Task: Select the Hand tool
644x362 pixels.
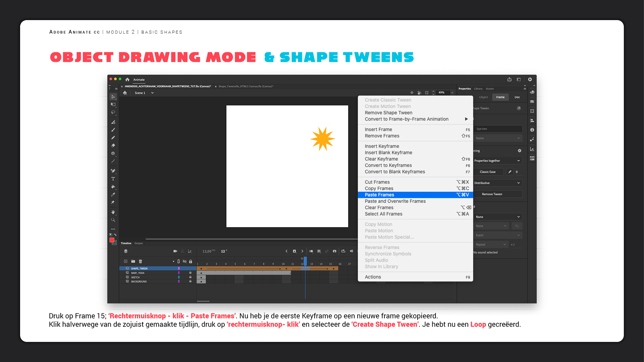Action: [x=113, y=212]
